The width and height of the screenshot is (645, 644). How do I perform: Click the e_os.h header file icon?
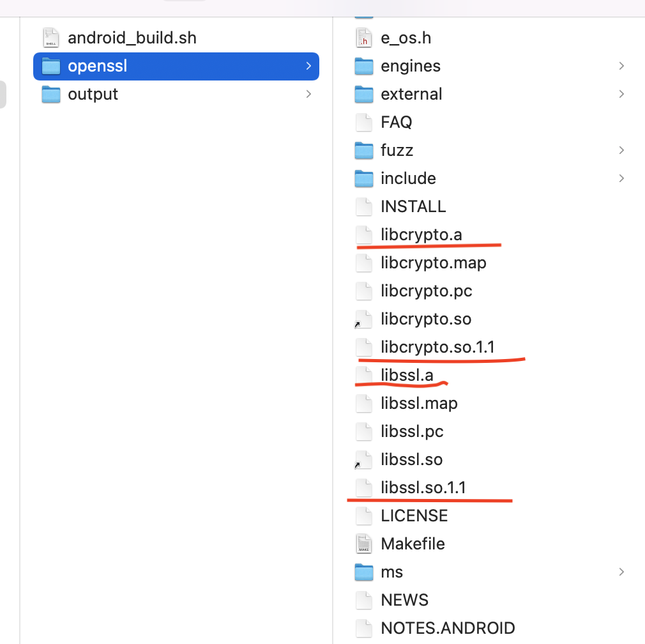(x=363, y=38)
